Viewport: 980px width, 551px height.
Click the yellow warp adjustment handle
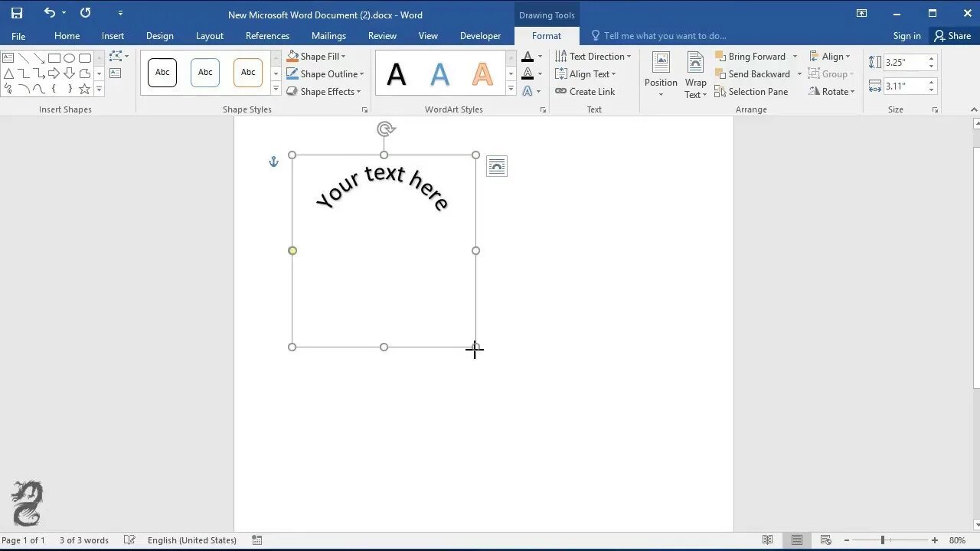pos(292,251)
